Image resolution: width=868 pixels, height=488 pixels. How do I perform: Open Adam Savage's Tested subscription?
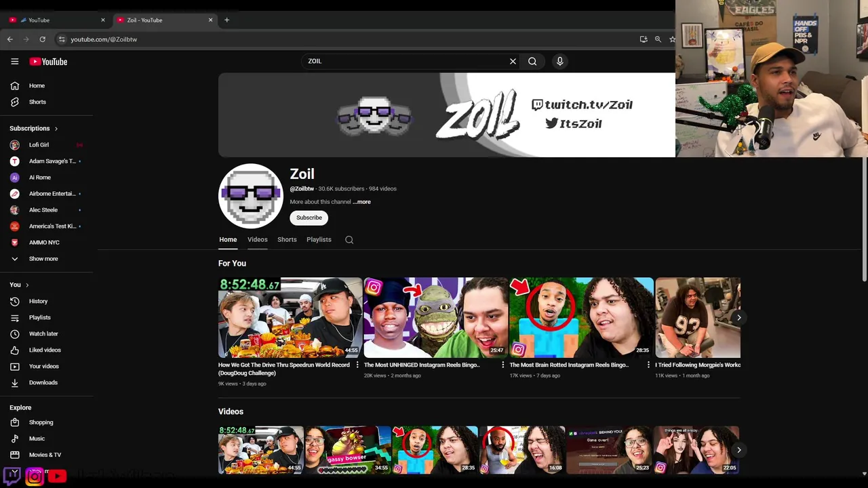tap(47, 161)
